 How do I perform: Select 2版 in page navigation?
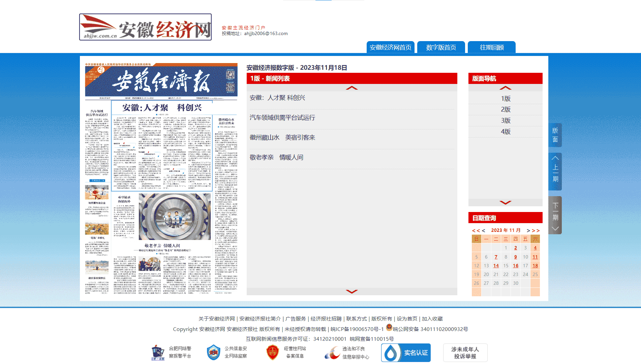coord(506,110)
